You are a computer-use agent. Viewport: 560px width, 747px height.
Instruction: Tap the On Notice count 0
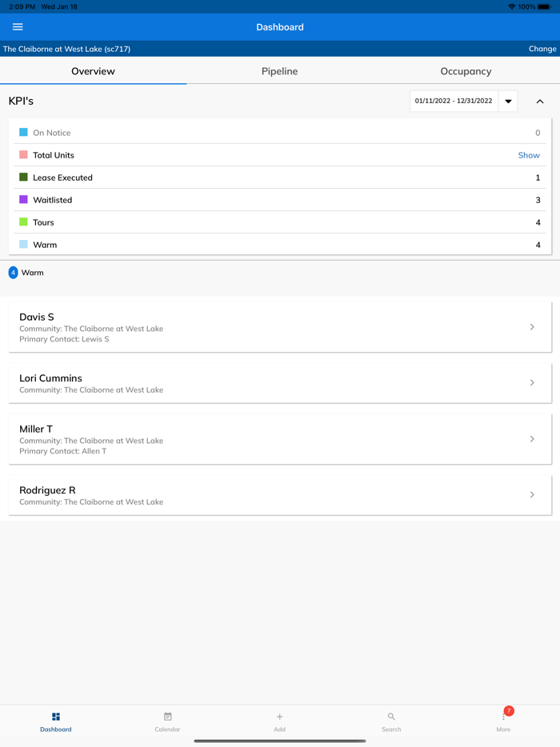click(538, 133)
